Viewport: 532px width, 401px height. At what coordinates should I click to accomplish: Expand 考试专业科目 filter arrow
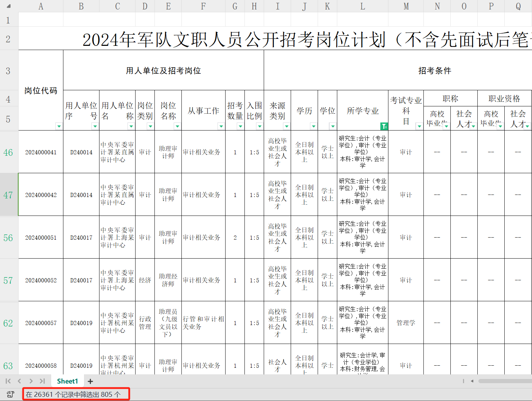[x=419, y=126]
